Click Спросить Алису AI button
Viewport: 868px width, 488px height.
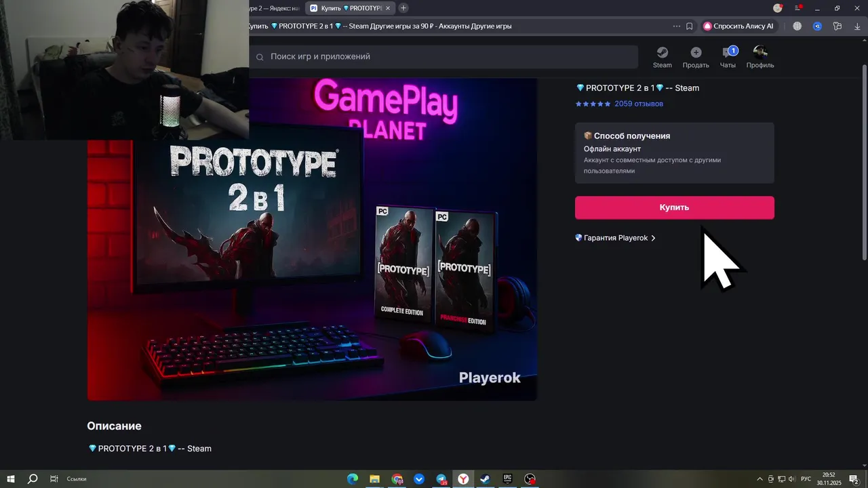pyautogui.click(x=739, y=26)
